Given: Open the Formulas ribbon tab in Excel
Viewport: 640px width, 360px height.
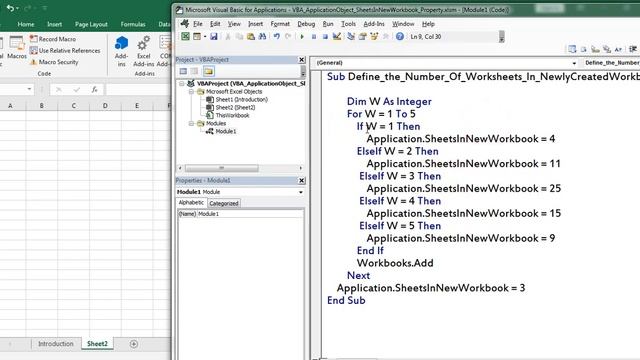Looking at the screenshot, I should click(x=133, y=24).
